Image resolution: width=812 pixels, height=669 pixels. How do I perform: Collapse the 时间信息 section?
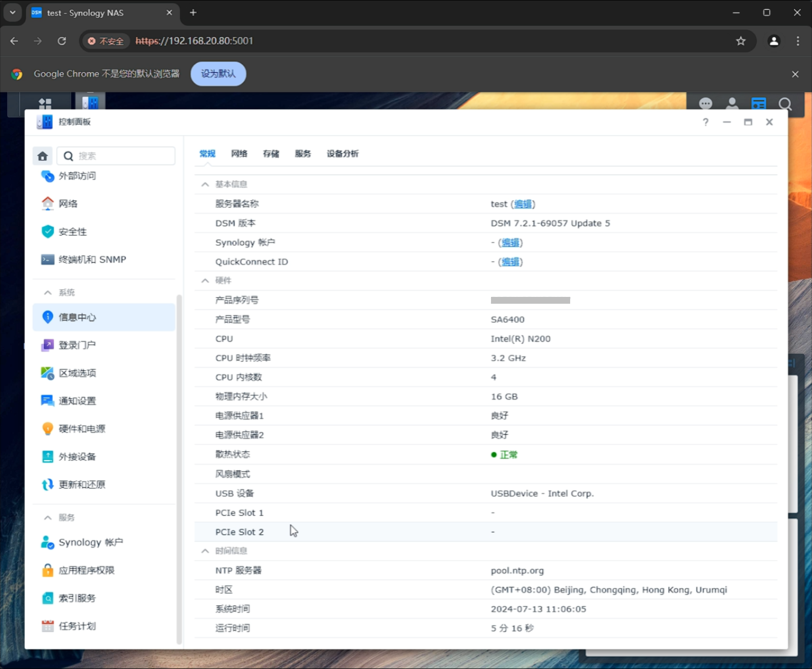(205, 551)
